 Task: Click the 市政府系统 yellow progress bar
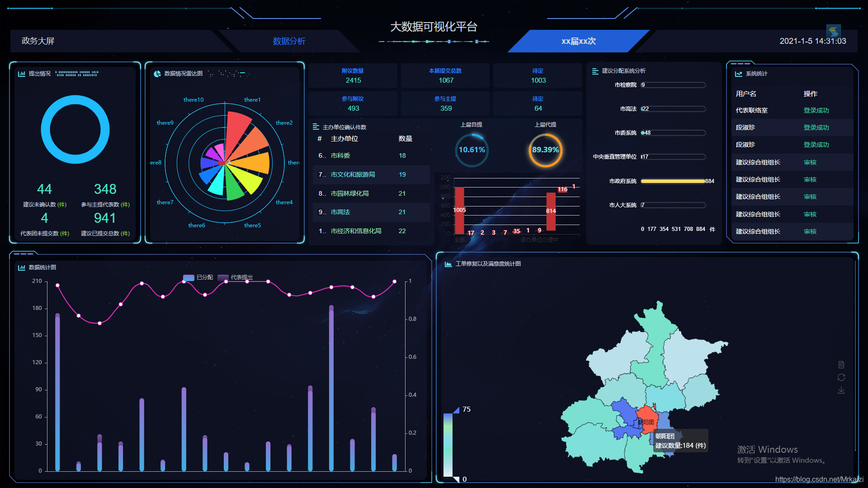pos(673,181)
